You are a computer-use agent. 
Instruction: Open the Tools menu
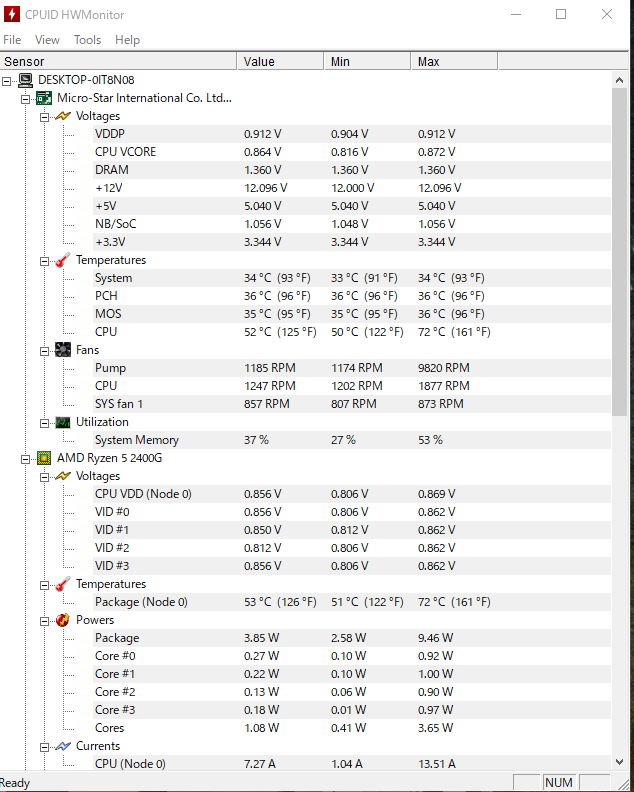click(x=87, y=40)
